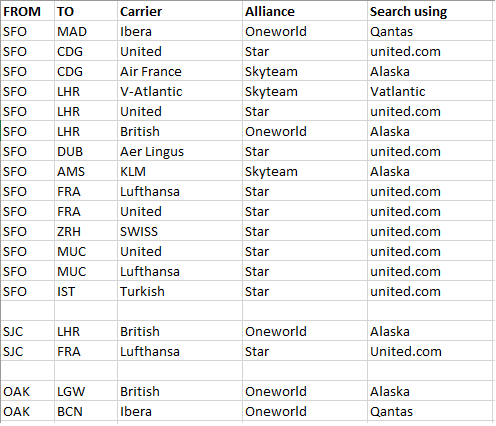
Task: Click the IST destination cell
Action: (86, 291)
